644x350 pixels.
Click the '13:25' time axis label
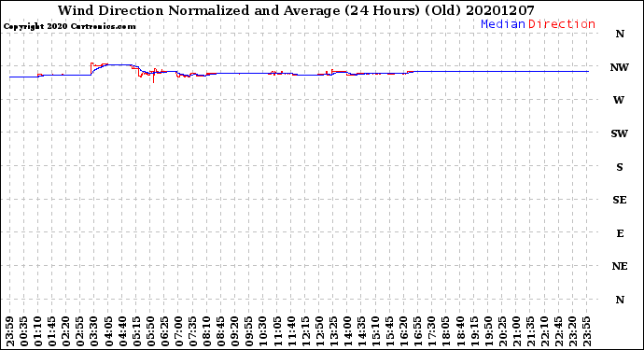pyautogui.click(x=333, y=331)
